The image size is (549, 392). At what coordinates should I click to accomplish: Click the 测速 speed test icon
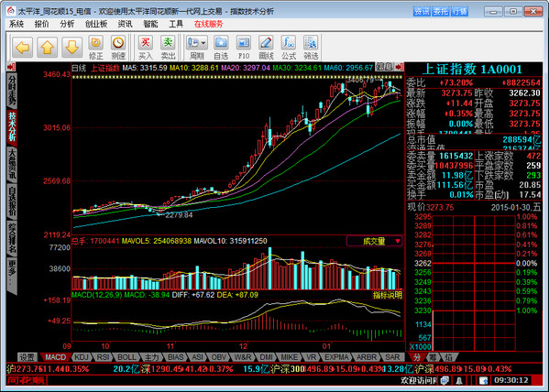tap(118, 47)
